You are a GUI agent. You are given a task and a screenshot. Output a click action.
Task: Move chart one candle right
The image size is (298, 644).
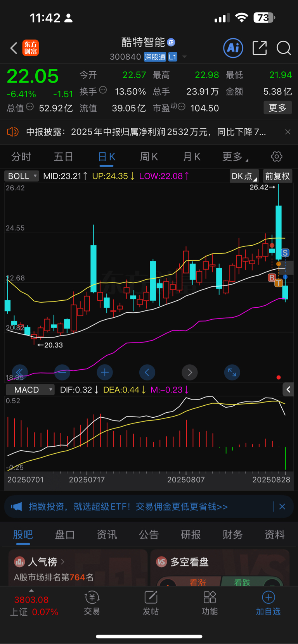pos(190,372)
